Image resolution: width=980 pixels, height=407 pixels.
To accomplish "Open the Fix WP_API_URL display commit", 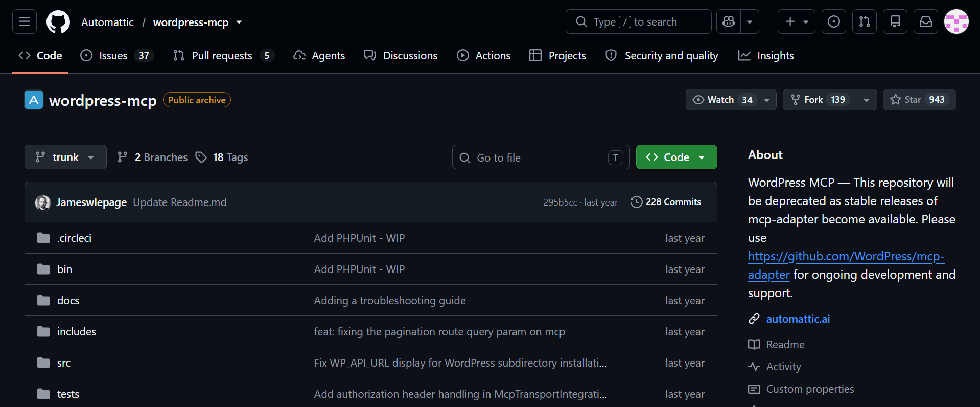I will tap(460, 363).
